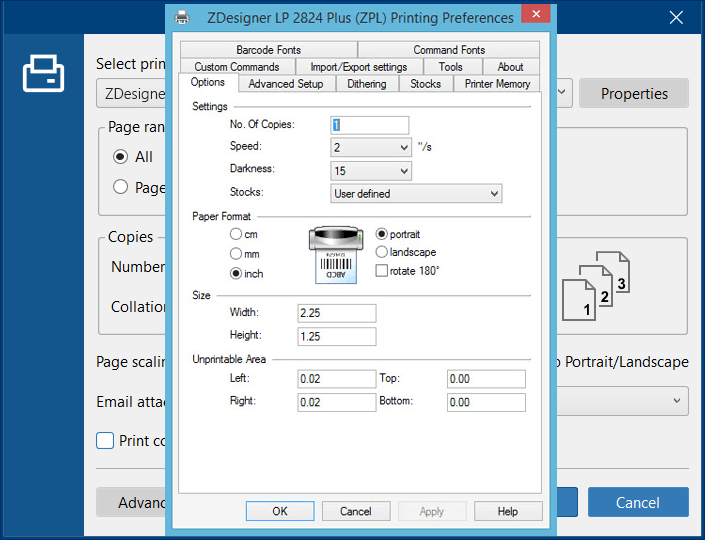Click the Apply button

432,511
